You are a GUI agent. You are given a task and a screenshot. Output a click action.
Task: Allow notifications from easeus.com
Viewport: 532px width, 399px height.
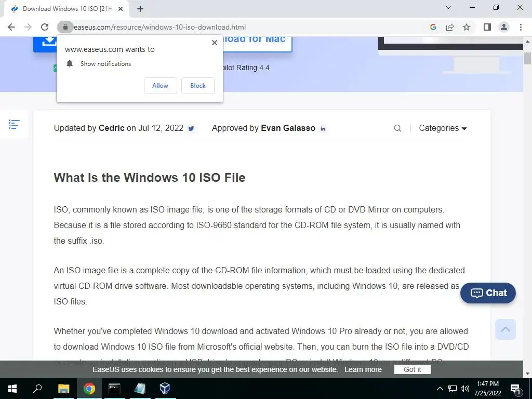coord(160,86)
